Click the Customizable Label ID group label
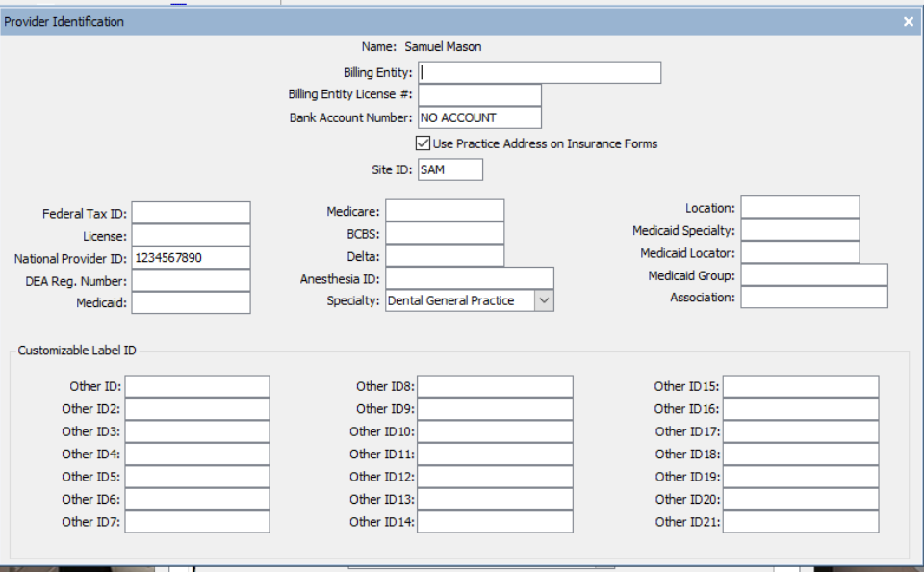924x572 pixels. pyautogui.click(x=77, y=351)
